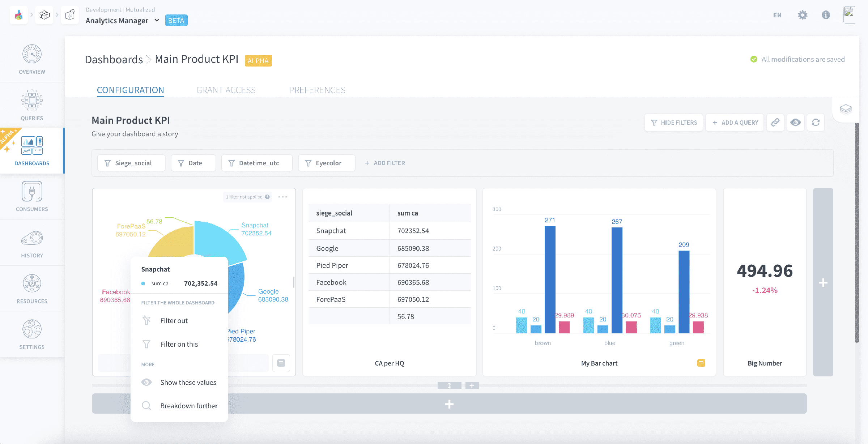Open Settings in sidebar
The height and width of the screenshot is (444, 868).
32,334
